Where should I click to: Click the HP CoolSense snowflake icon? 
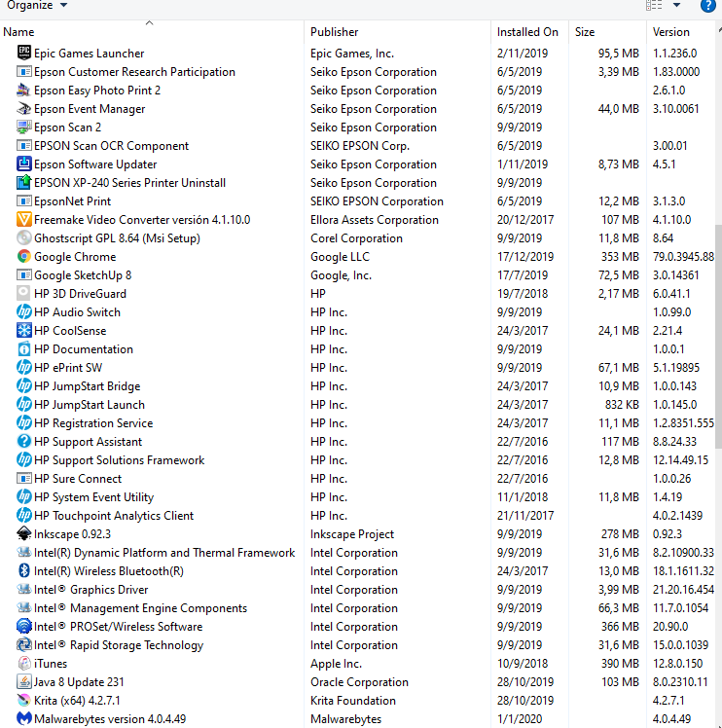click(23, 330)
